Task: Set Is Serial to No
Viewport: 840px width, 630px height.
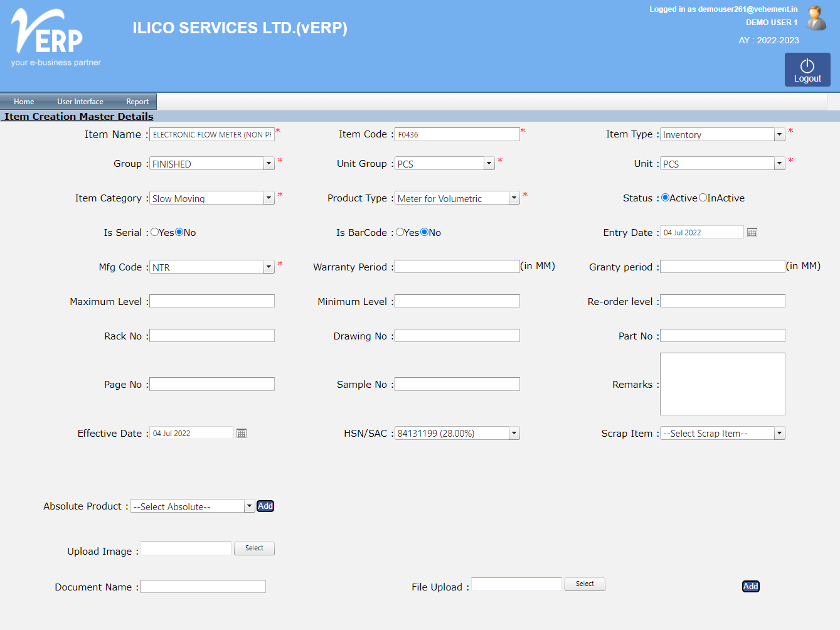Action: [x=179, y=232]
